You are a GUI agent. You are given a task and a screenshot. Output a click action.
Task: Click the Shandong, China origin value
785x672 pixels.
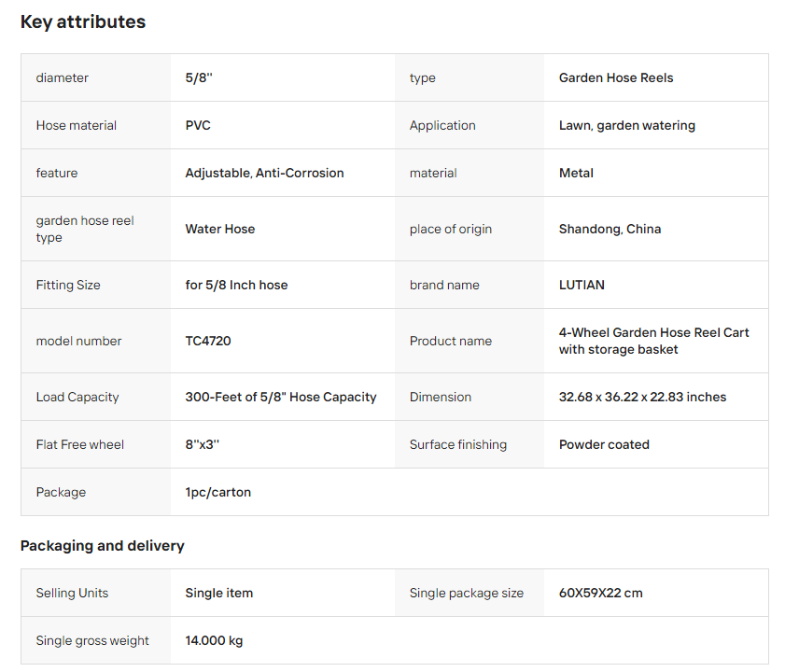[610, 230]
